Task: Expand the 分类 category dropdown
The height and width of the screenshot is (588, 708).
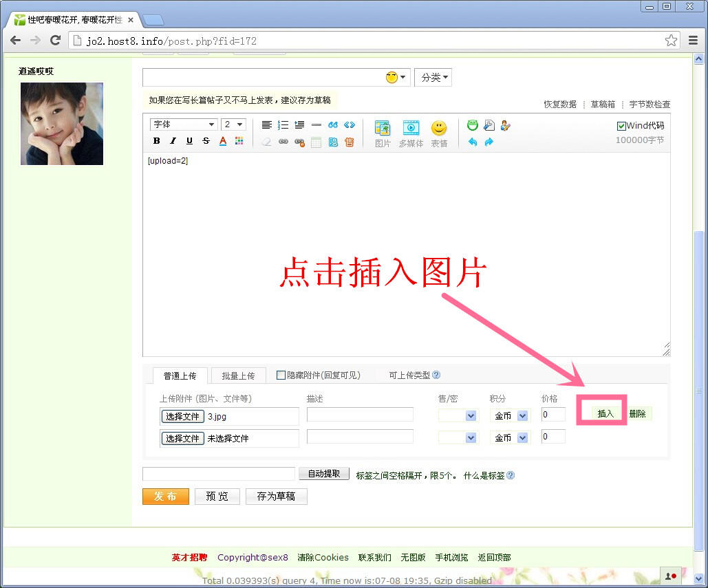Action: [x=433, y=78]
